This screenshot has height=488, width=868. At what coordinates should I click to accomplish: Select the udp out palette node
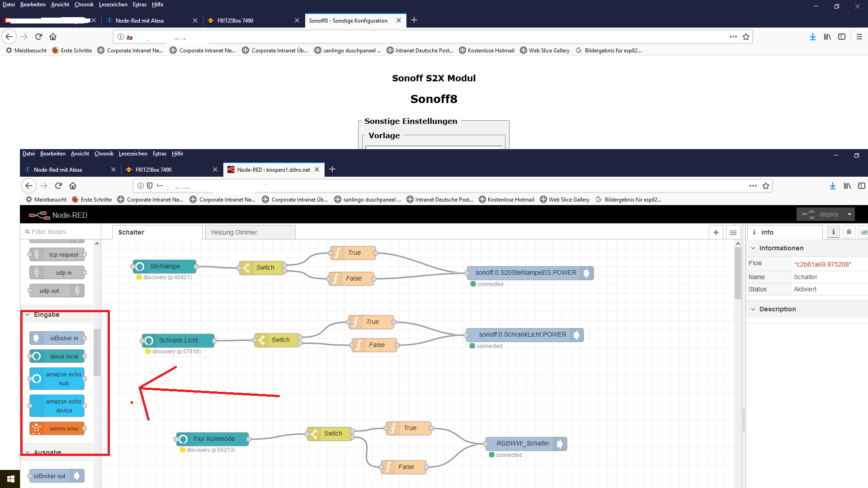[57, 291]
